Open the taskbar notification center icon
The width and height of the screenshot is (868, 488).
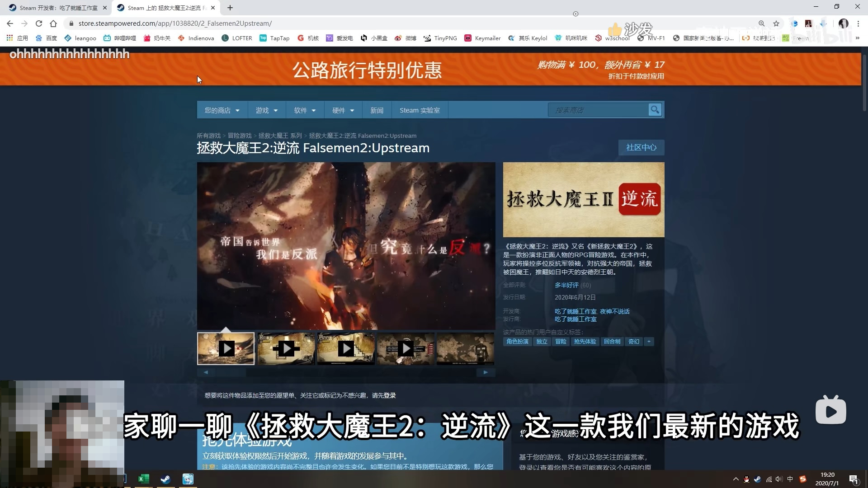(x=854, y=479)
